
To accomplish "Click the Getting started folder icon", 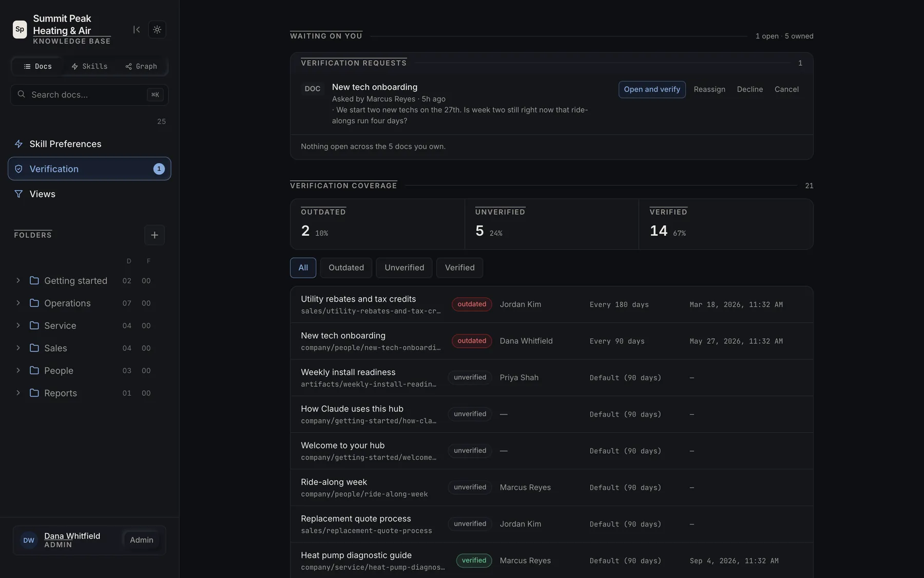I will click(34, 281).
